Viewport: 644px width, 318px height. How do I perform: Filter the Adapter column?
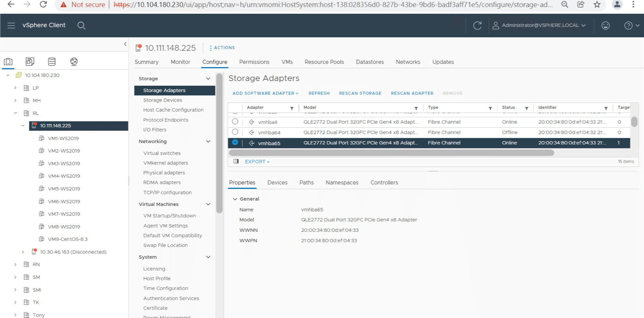coord(292,108)
